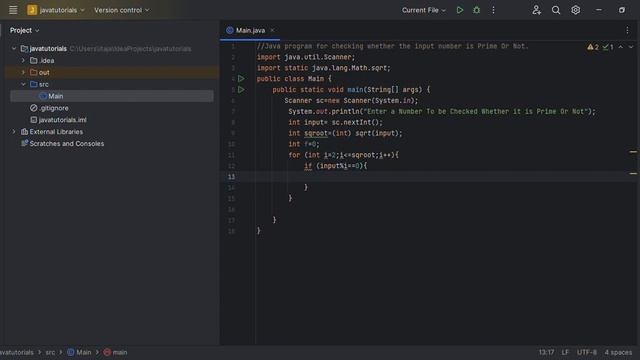640x360 pixels.
Task: Open Project tool window view dropdown
Action: pyautogui.click(x=24, y=30)
